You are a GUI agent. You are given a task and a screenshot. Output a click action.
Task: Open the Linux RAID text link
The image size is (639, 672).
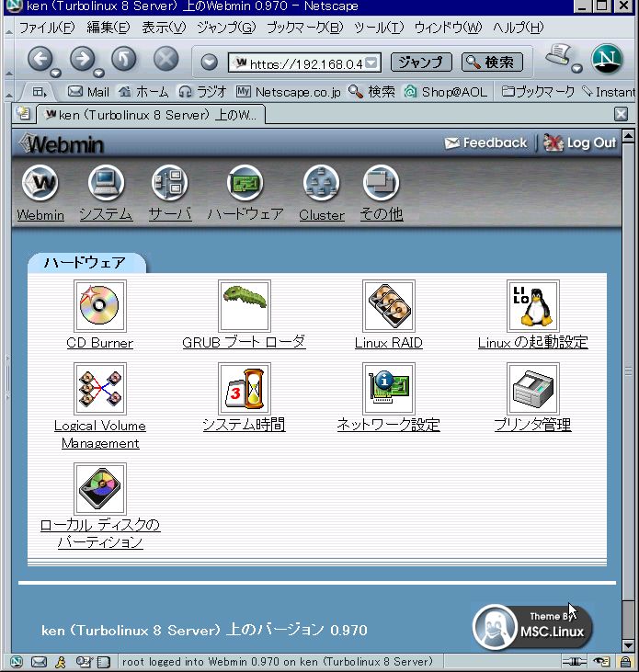(389, 343)
